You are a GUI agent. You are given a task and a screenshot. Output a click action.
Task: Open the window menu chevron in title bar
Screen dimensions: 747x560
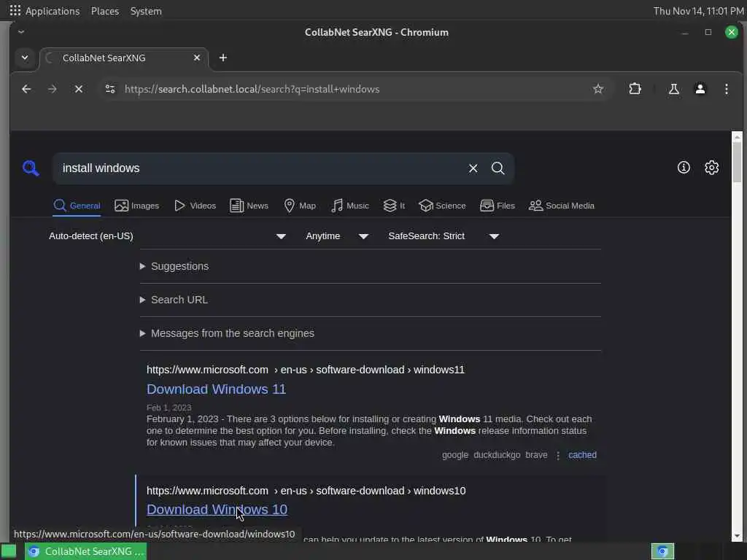(x=21, y=32)
